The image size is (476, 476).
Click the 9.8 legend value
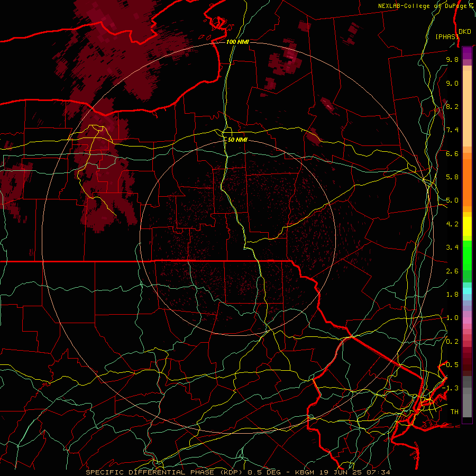tap(452, 59)
